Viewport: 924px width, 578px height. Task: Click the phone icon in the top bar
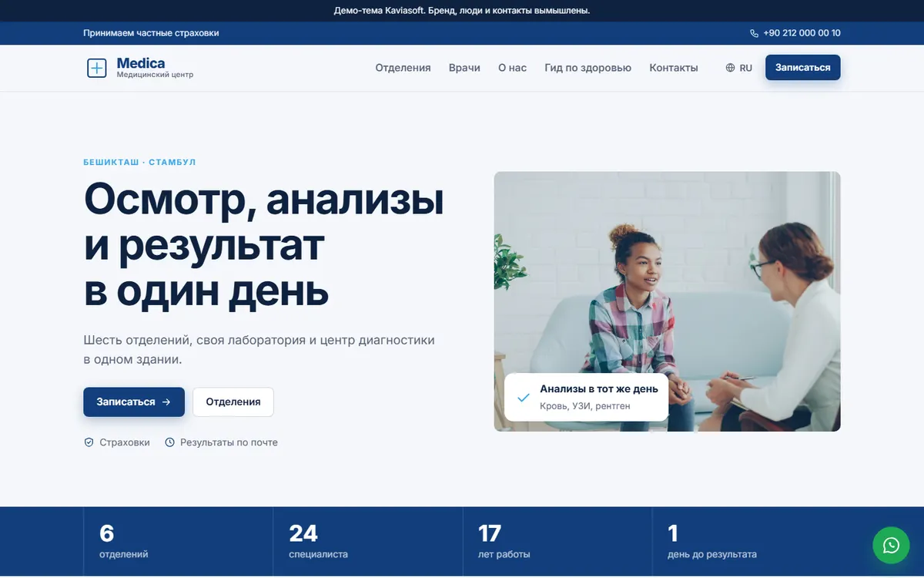tap(754, 33)
